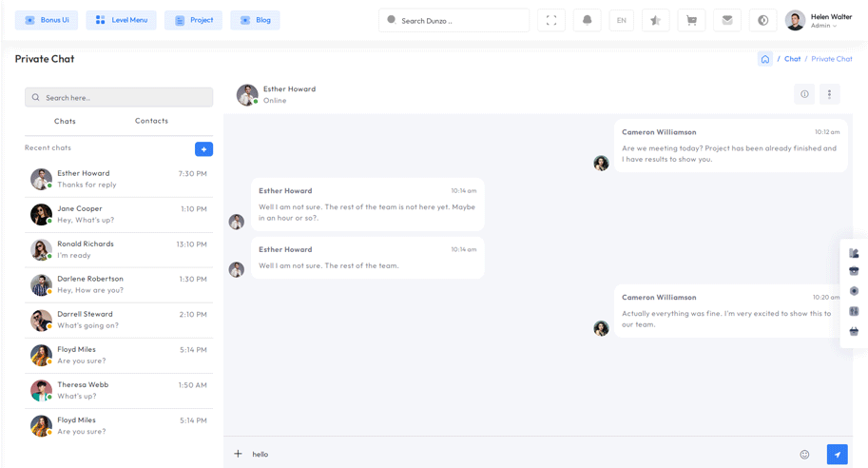
Task: Open the Level Menu item
Action: [x=121, y=20]
